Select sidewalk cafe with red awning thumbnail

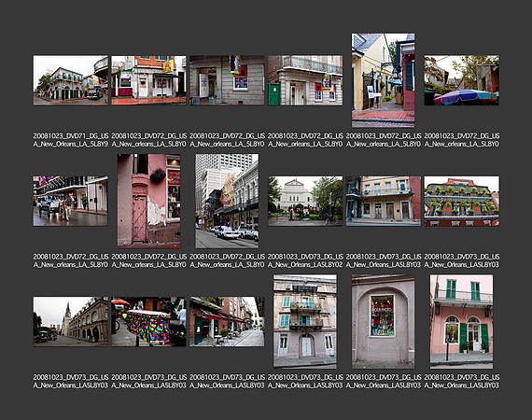(x=227, y=322)
